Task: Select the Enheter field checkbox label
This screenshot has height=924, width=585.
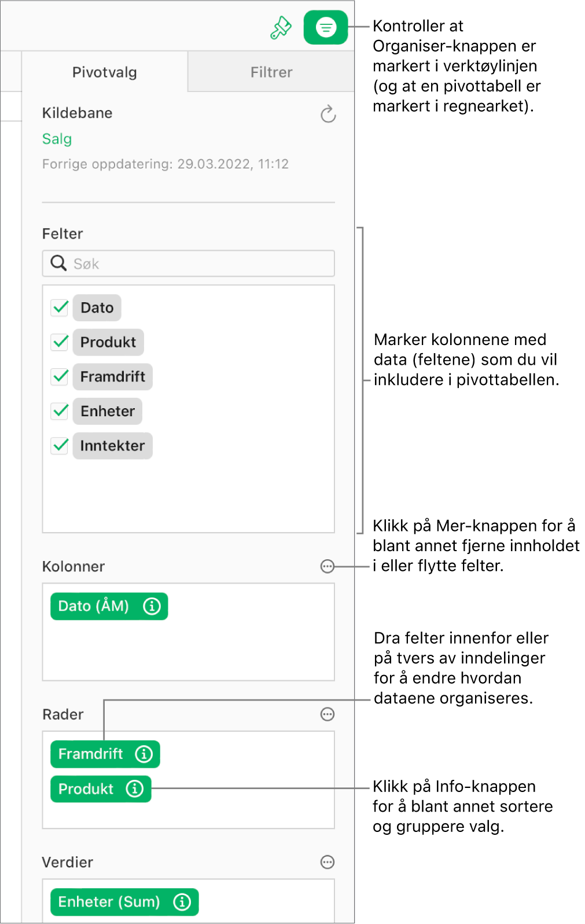Action: [x=106, y=411]
